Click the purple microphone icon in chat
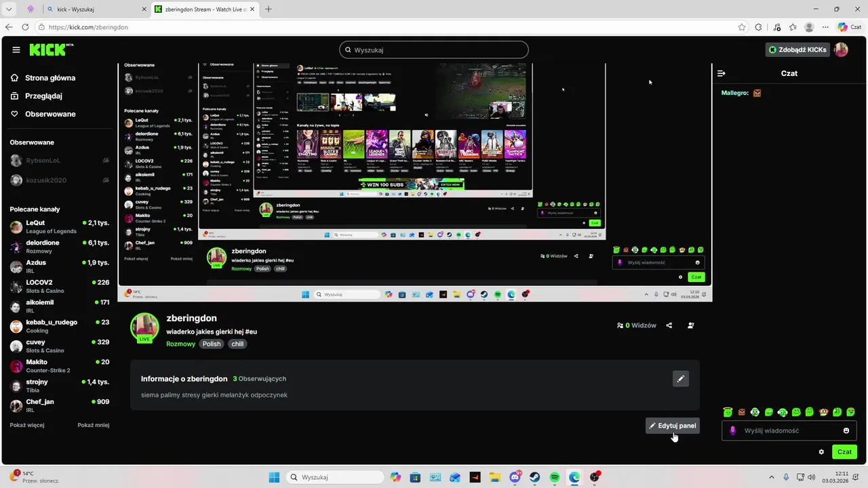 click(x=732, y=430)
